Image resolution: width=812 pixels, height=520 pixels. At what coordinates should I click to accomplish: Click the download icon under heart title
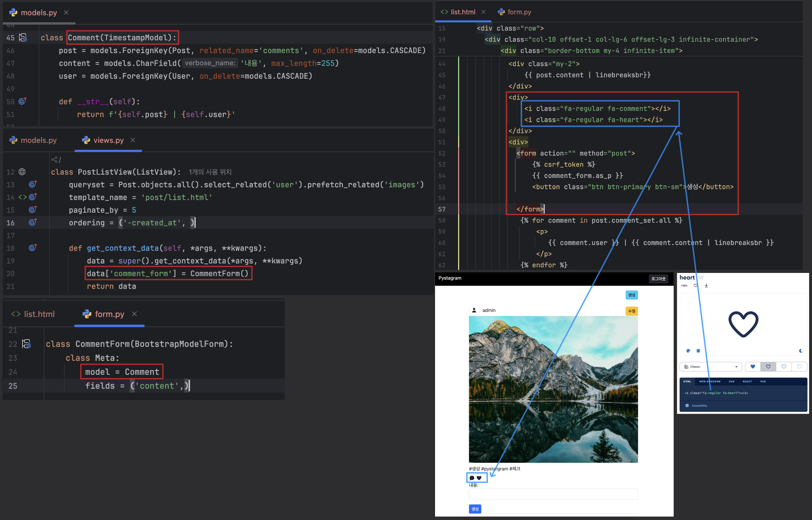click(706, 286)
